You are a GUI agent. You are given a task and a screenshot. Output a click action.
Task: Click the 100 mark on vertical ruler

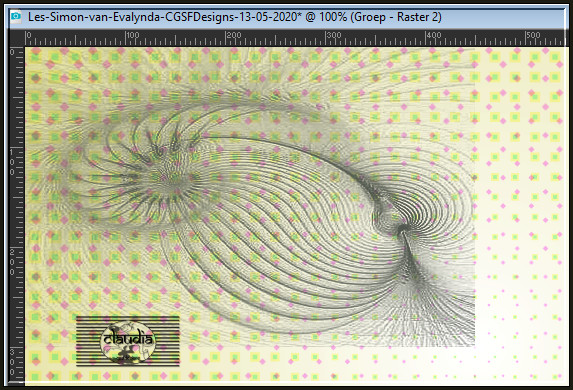tap(12, 162)
